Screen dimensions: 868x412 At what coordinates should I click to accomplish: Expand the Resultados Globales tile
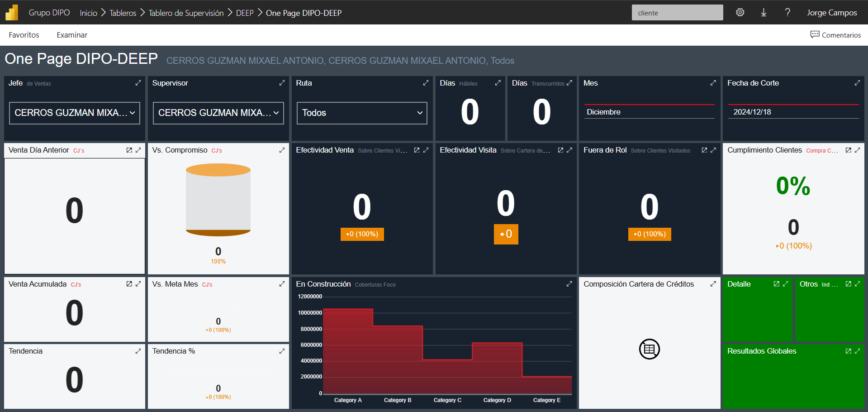tap(857, 351)
